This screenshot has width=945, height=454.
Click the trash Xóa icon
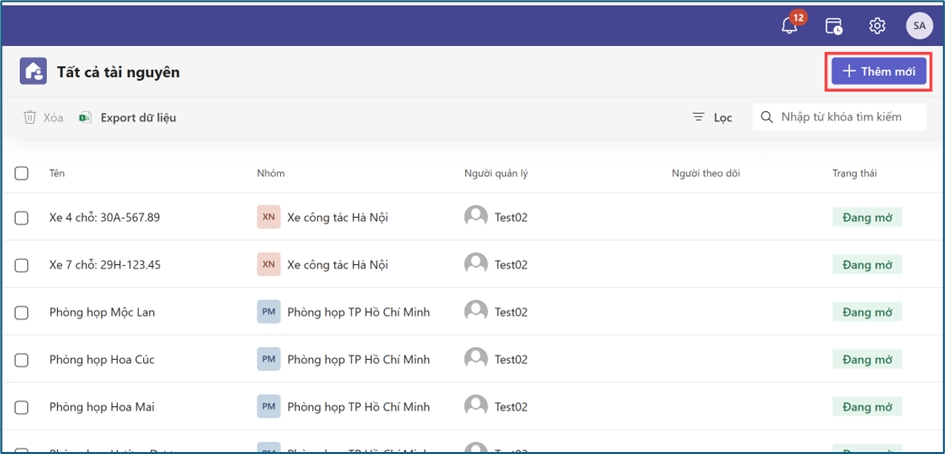31,117
